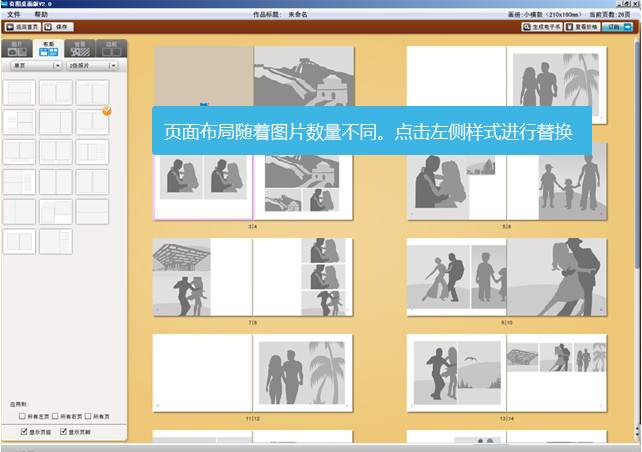Select the layout thumbnail marked with orange checkmark
The image size is (642, 452).
[92, 122]
